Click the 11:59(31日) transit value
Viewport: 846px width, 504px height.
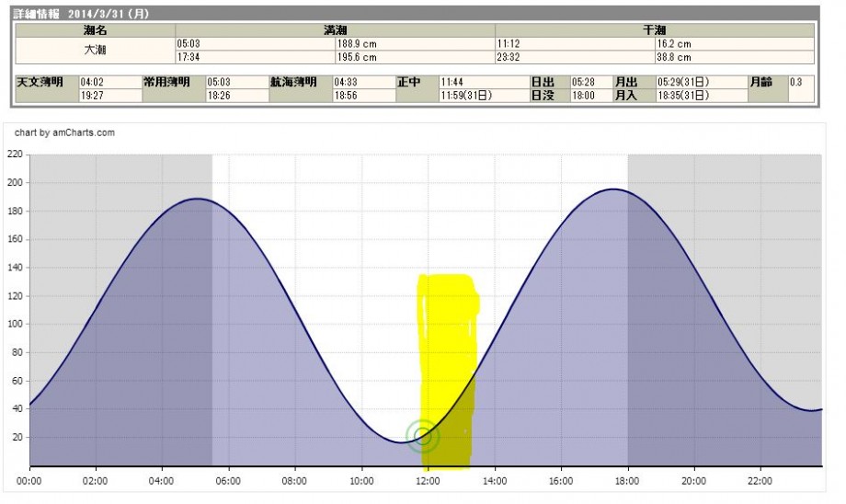[484, 96]
